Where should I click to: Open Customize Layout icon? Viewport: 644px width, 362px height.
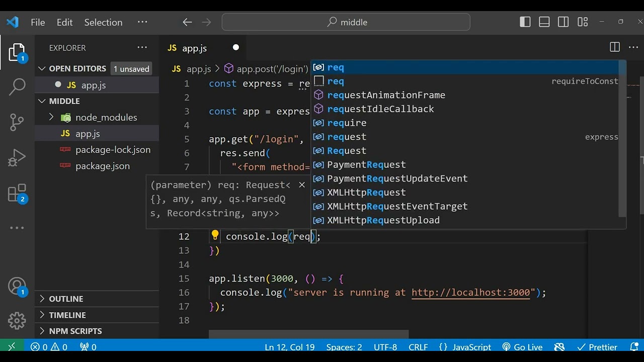(x=583, y=22)
